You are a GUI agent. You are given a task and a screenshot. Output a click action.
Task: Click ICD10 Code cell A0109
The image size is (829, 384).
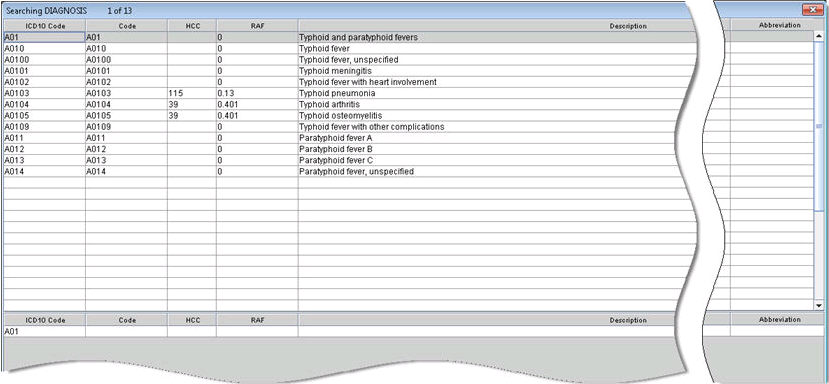point(44,127)
